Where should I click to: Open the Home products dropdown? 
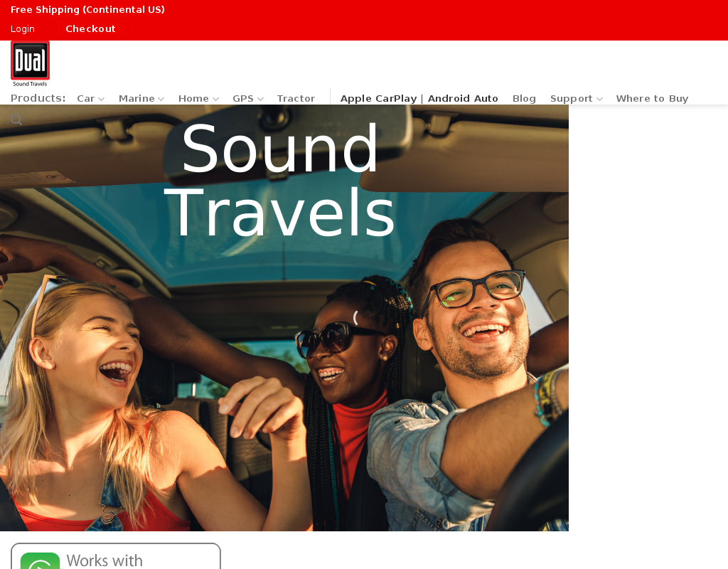198,99
